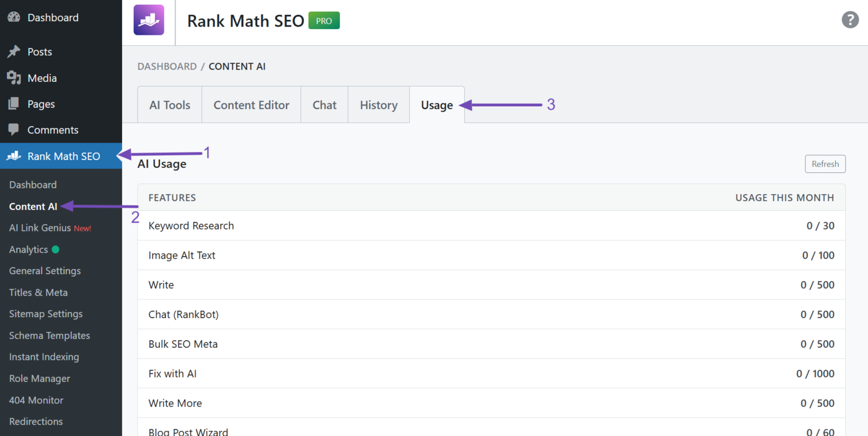This screenshot has width=868, height=436.
Task: Click the CONTENT AI breadcrumb text
Action: click(237, 66)
